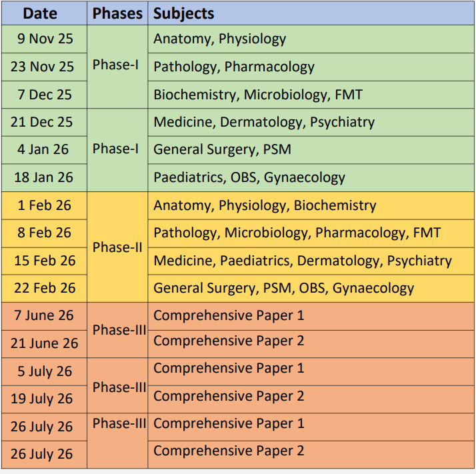Click the 1 Feb 26 date cell

tap(44, 205)
